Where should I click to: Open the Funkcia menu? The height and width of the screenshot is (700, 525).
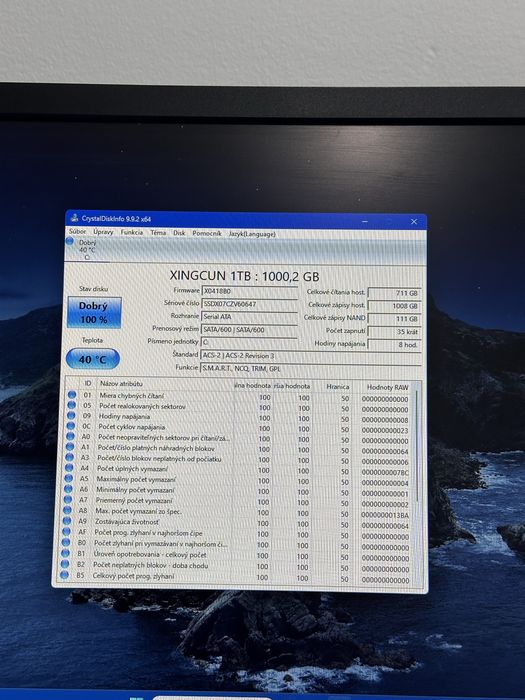pos(132,233)
